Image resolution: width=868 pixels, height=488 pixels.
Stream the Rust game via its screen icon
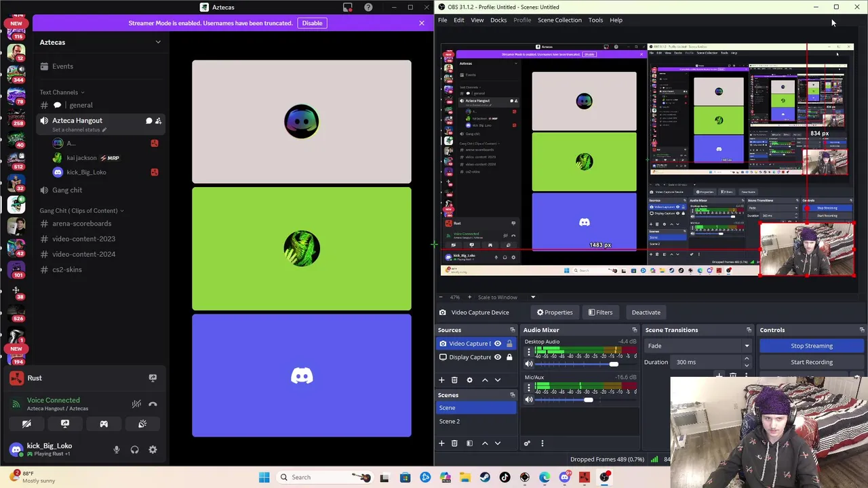153,378
